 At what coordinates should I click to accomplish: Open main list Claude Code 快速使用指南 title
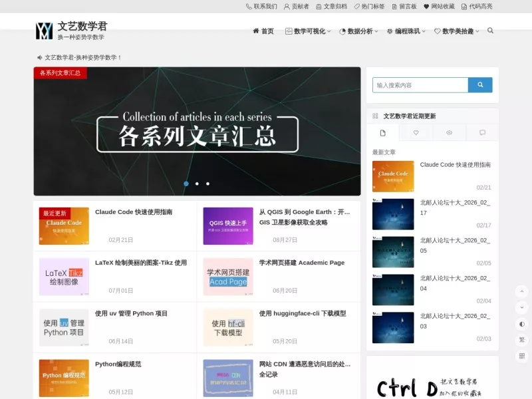point(134,212)
